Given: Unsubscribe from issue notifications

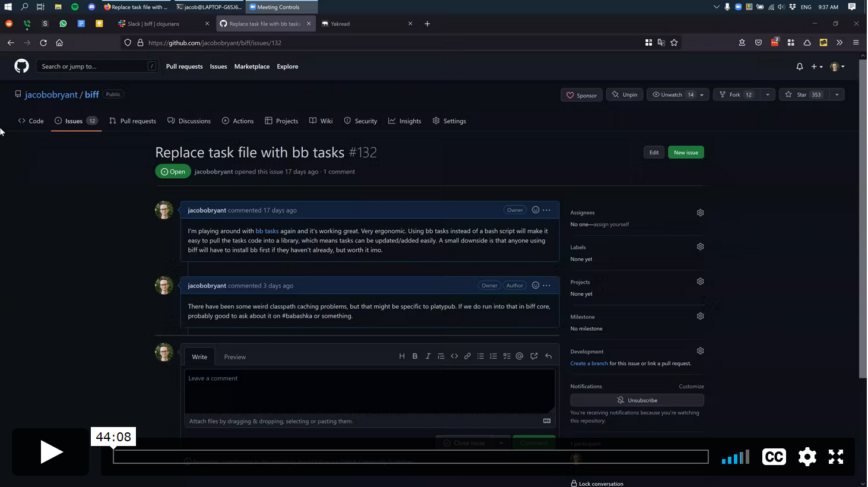Looking at the screenshot, I should [x=636, y=400].
